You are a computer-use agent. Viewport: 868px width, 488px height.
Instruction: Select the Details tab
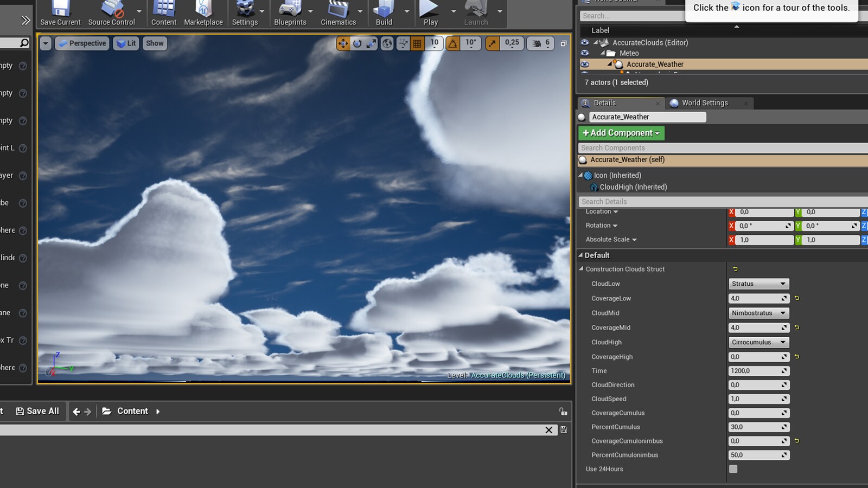point(604,103)
